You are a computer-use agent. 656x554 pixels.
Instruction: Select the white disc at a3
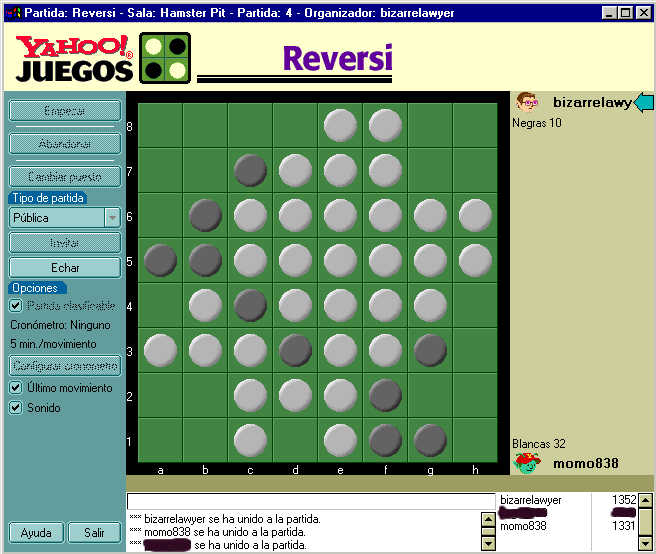[160, 350]
